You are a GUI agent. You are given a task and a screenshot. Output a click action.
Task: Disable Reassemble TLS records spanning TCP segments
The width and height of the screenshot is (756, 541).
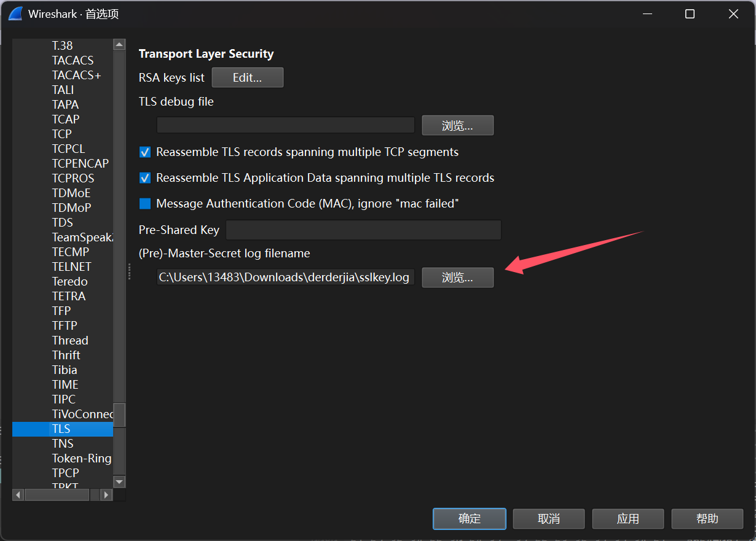click(x=145, y=152)
